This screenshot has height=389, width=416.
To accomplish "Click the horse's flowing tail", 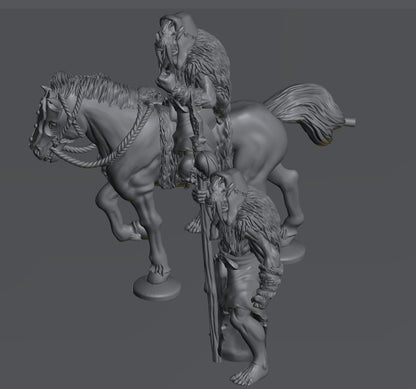I will click(307, 112).
